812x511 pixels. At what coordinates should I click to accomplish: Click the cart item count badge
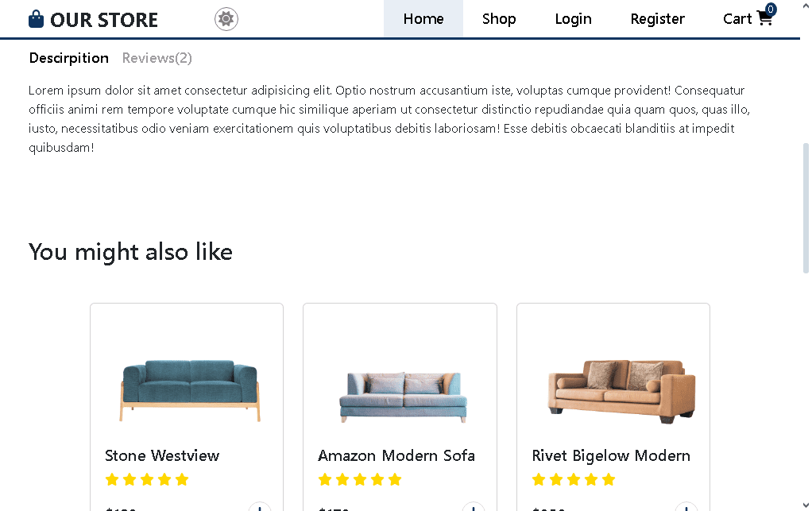click(771, 10)
